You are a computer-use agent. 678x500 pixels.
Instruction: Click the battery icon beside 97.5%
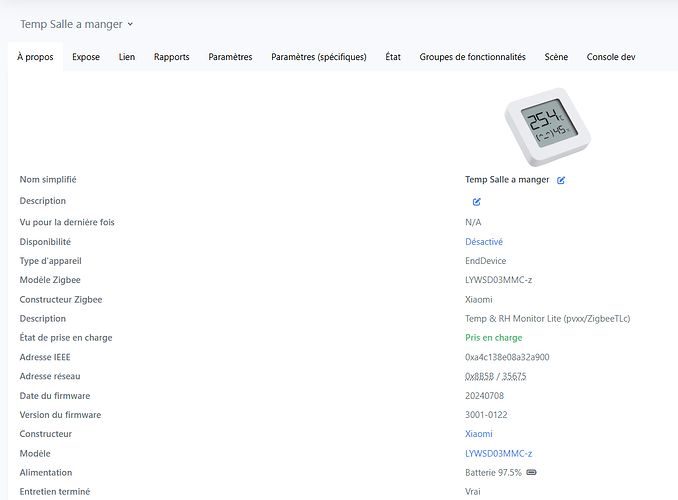point(531,472)
